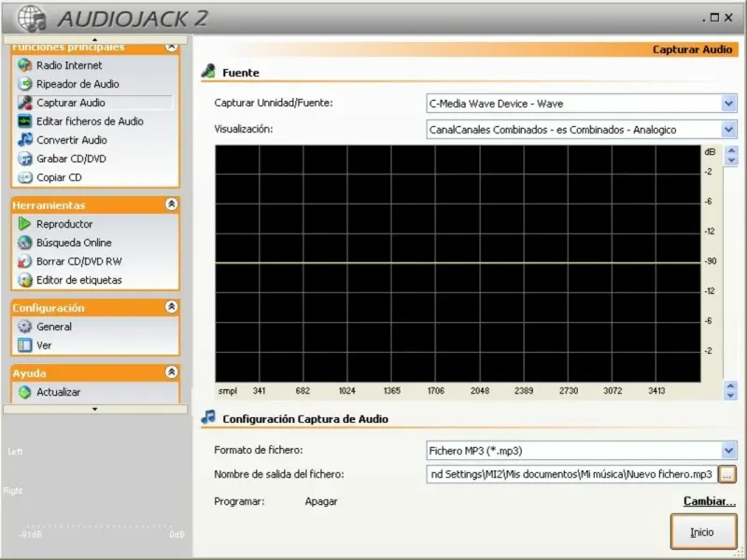This screenshot has height=560, width=747.
Task: Open Reproductor tool
Action: [64, 224]
